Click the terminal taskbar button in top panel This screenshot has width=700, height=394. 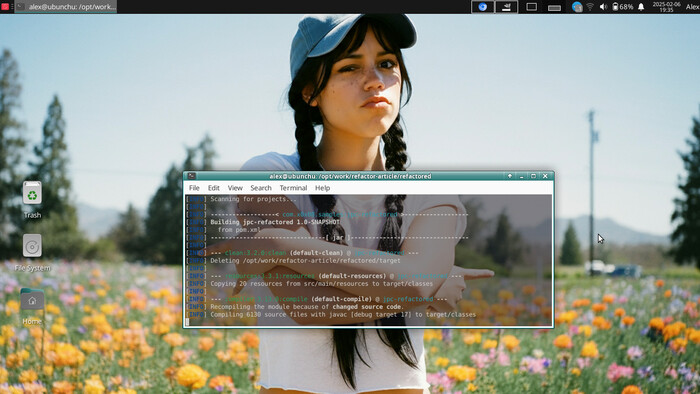[66, 7]
